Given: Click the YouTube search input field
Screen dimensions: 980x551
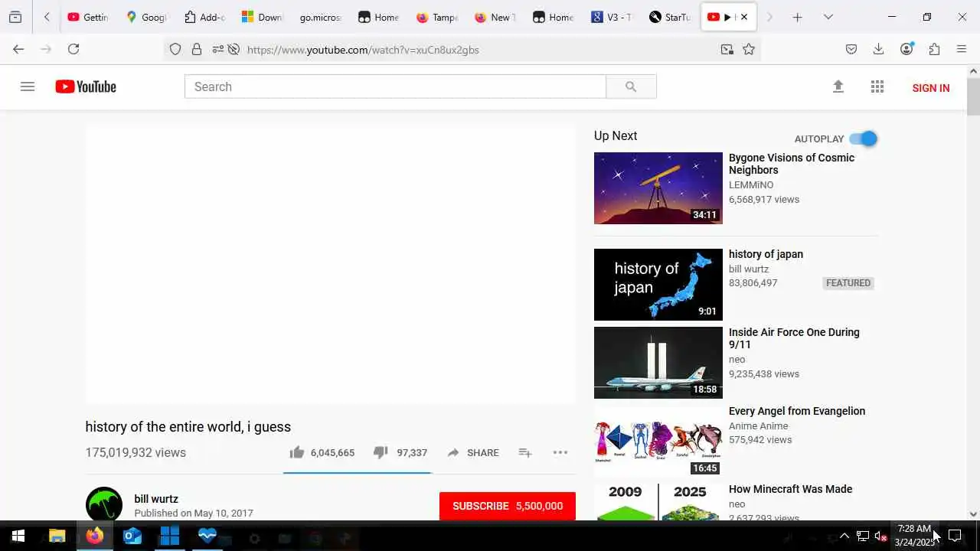Looking at the screenshot, I should pos(395,86).
